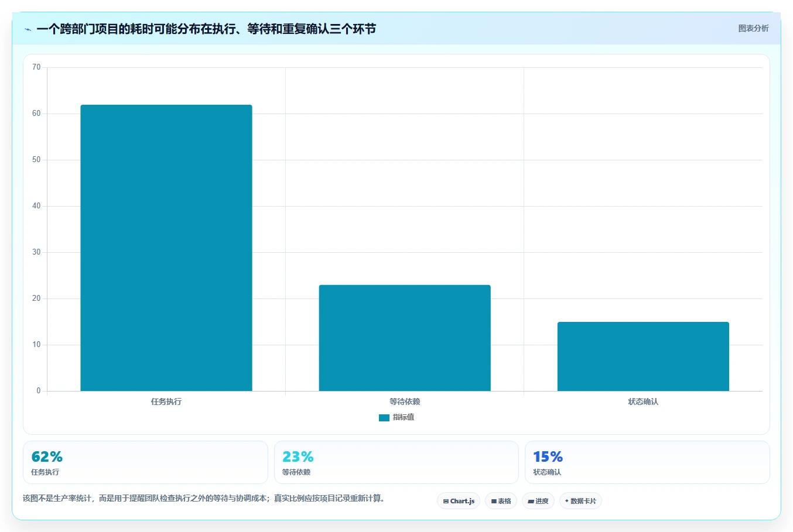Click the 40 y-axis tick label
This screenshot has height=532, width=793.
coord(36,206)
